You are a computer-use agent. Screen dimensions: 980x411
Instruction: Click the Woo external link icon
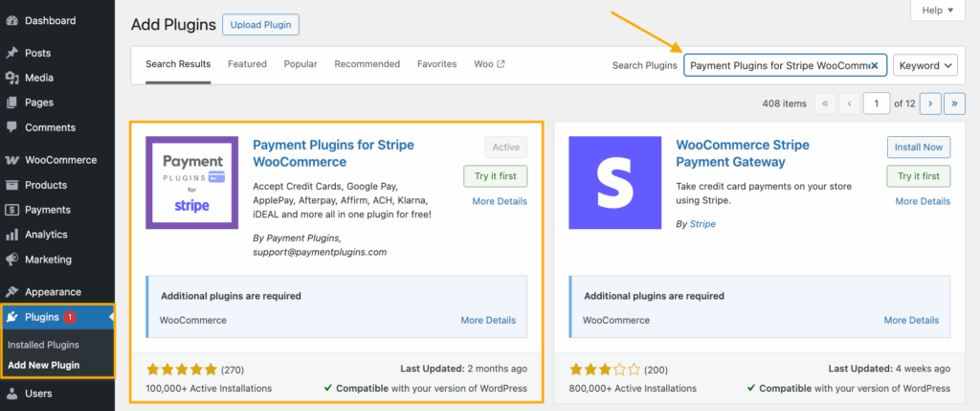501,64
